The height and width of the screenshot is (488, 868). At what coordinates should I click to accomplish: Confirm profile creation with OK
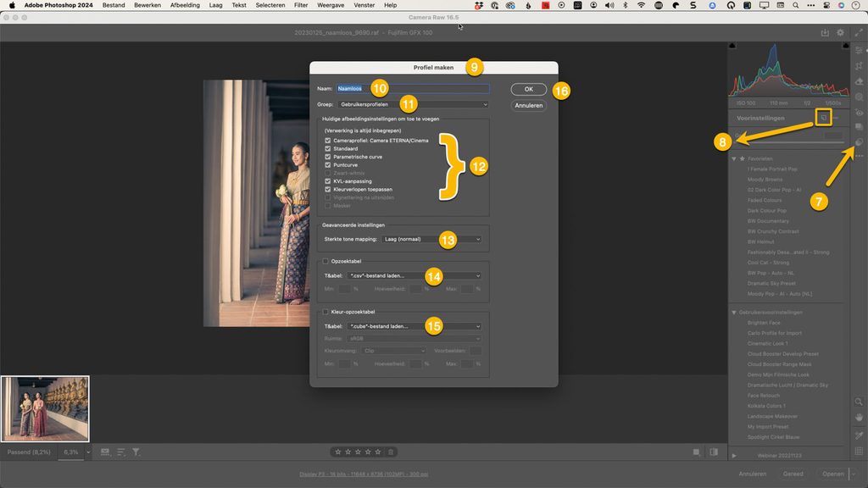[529, 89]
